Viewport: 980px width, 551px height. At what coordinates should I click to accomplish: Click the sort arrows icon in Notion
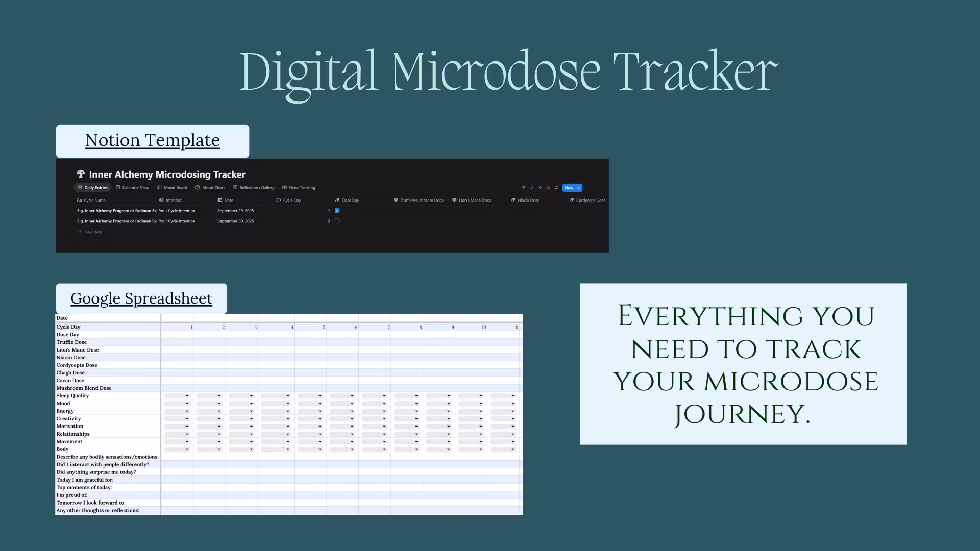tap(532, 188)
